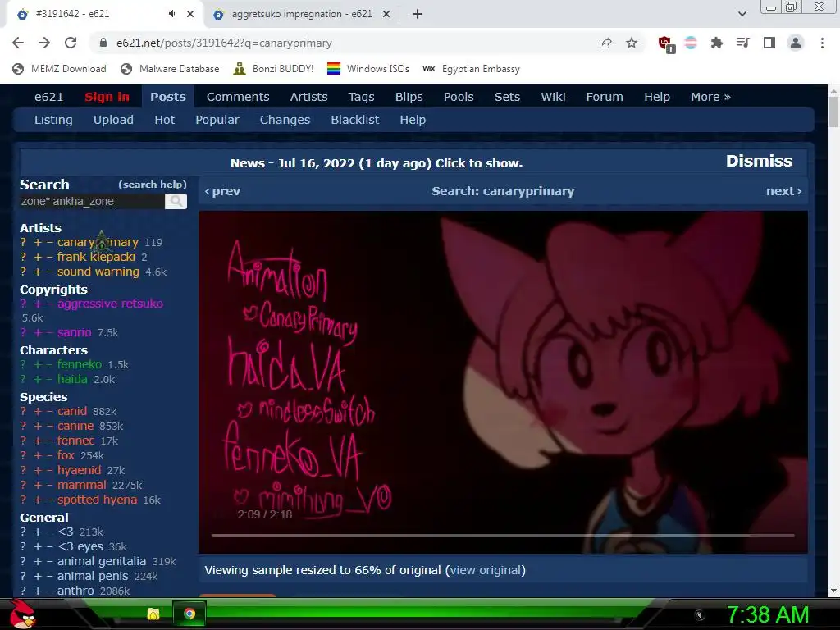This screenshot has height=630, width=840.
Task: Open File Explorer from the taskbar
Action: coord(153,614)
